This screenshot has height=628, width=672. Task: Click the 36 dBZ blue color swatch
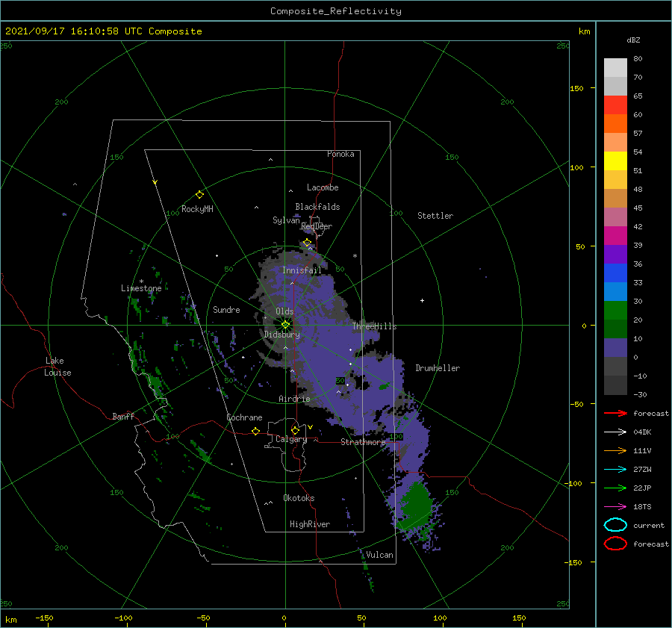point(615,273)
